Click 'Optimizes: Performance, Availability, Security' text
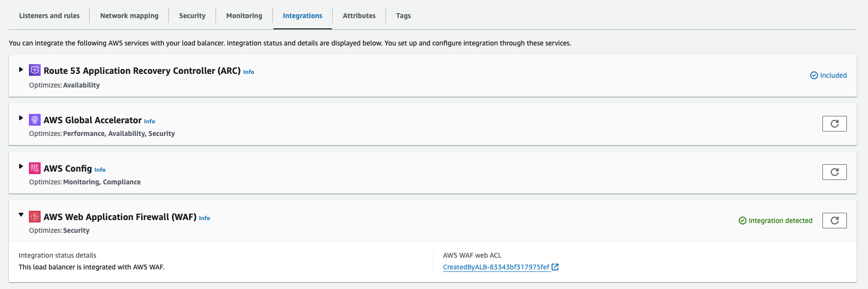This screenshot has width=868, height=289. tap(102, 133)
